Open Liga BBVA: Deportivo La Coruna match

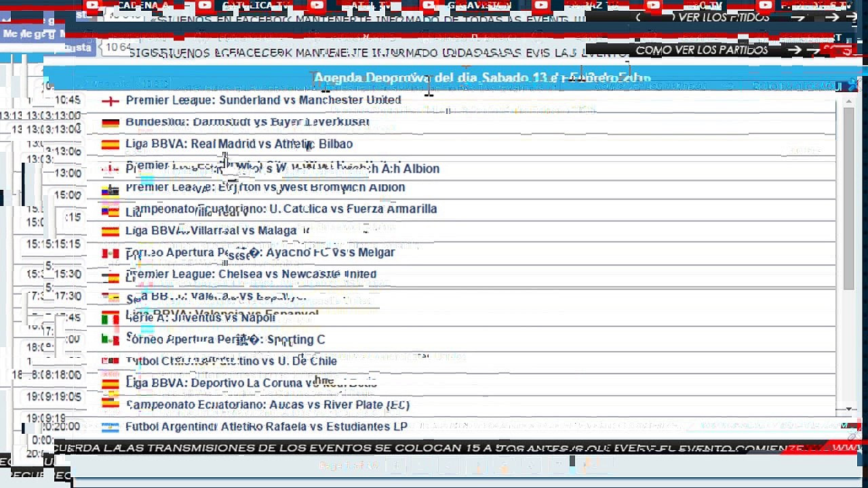[251, 383]
